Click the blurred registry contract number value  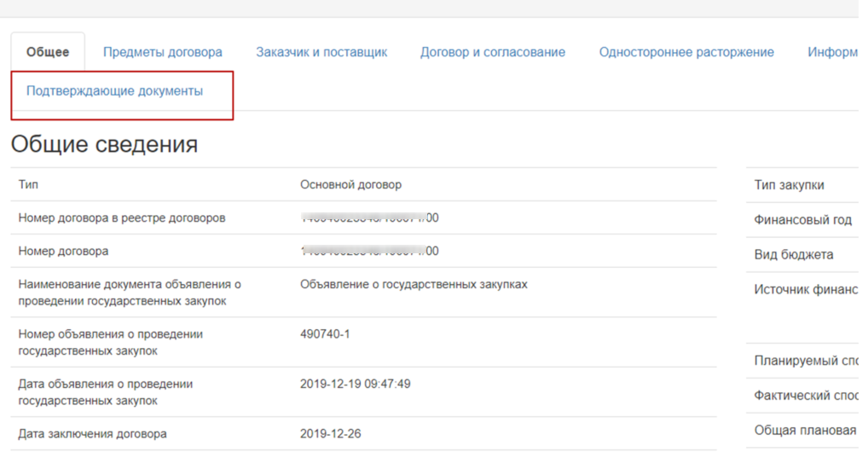(x=369, y=217)
